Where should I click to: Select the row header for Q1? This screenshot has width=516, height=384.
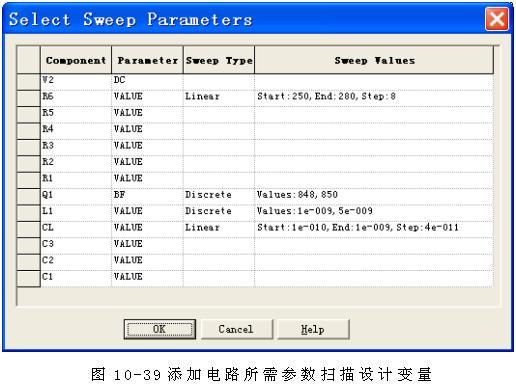coord(29,197)
